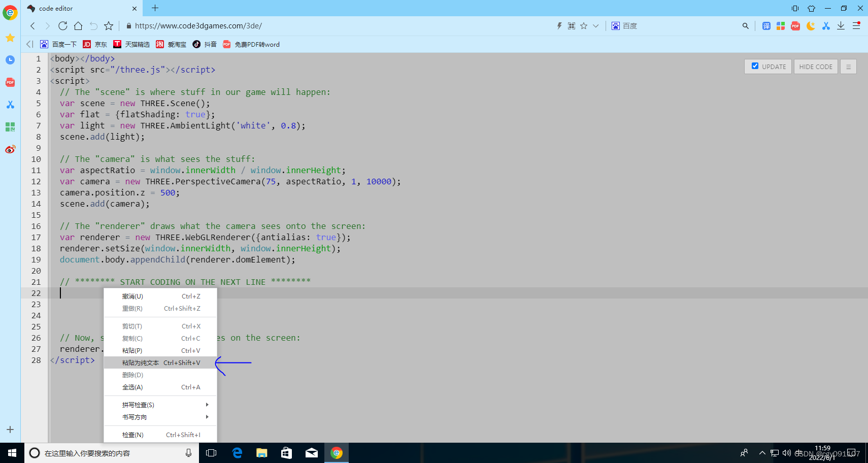Click the skin shirt icon in the title bar
The width and height of the screenshot is (868, 463).
click(811, 8)
